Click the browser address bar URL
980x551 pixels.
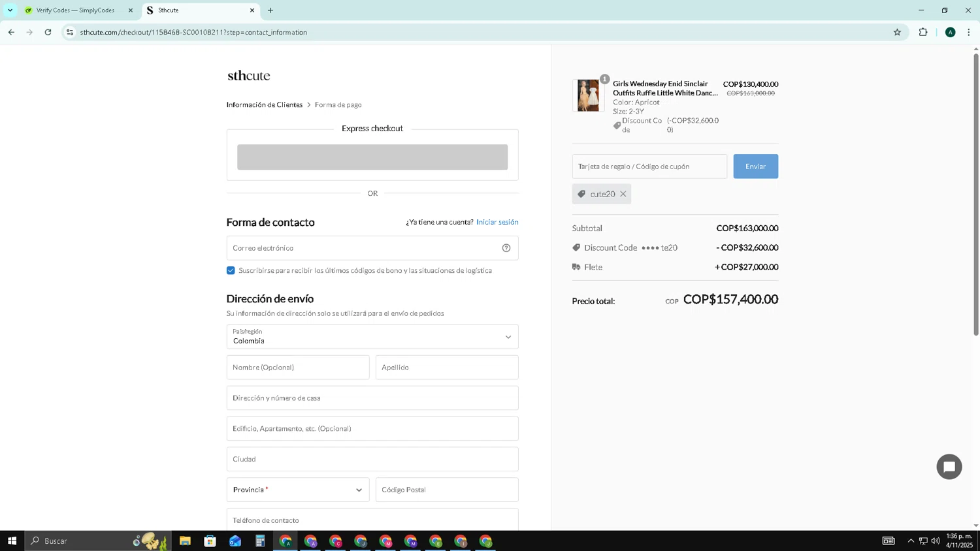coord(193,32)
